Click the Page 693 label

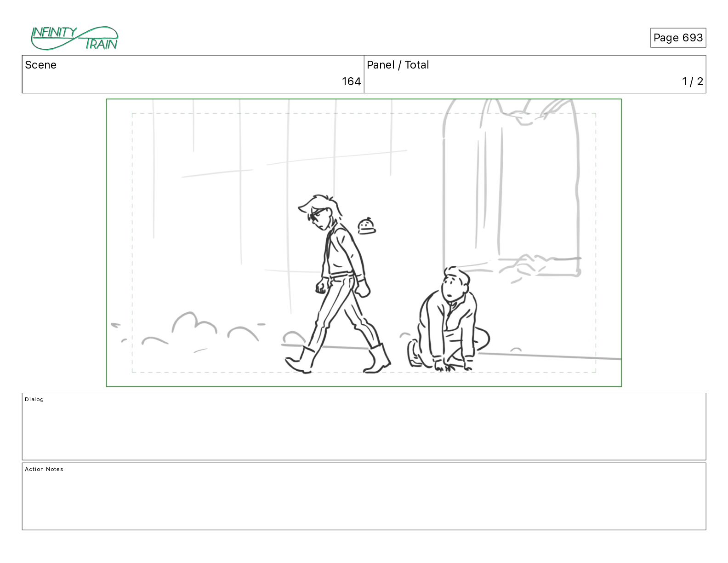[x=678, y=38]
